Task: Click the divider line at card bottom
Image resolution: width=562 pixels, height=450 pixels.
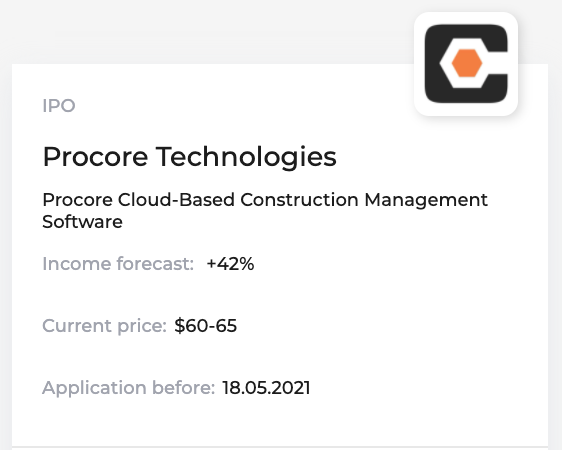Action: coord(280,447)
